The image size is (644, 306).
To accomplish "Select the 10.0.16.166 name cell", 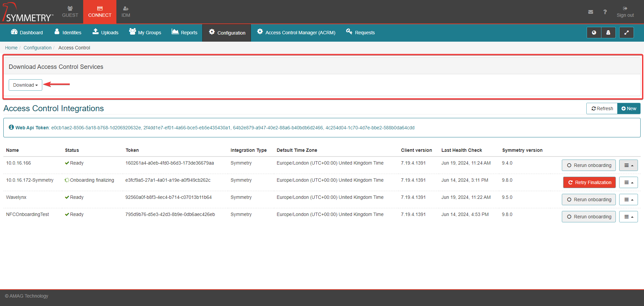I will (x=18, y=163).
